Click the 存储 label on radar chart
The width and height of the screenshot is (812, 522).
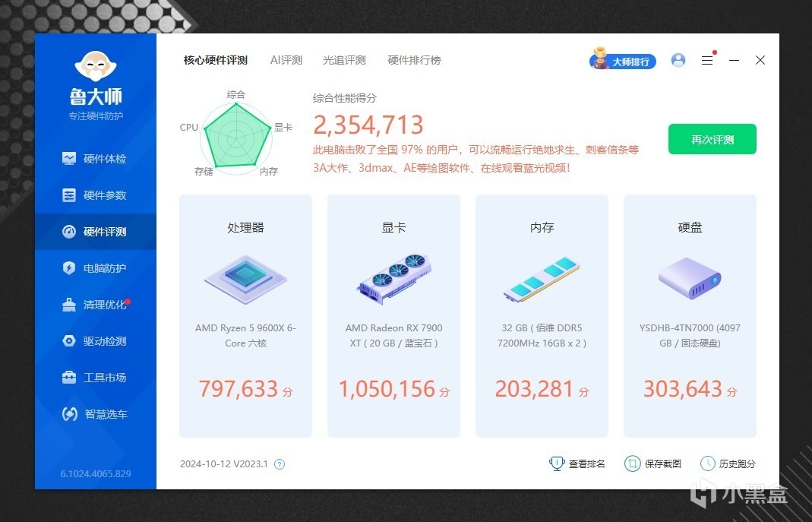[204, 172]
